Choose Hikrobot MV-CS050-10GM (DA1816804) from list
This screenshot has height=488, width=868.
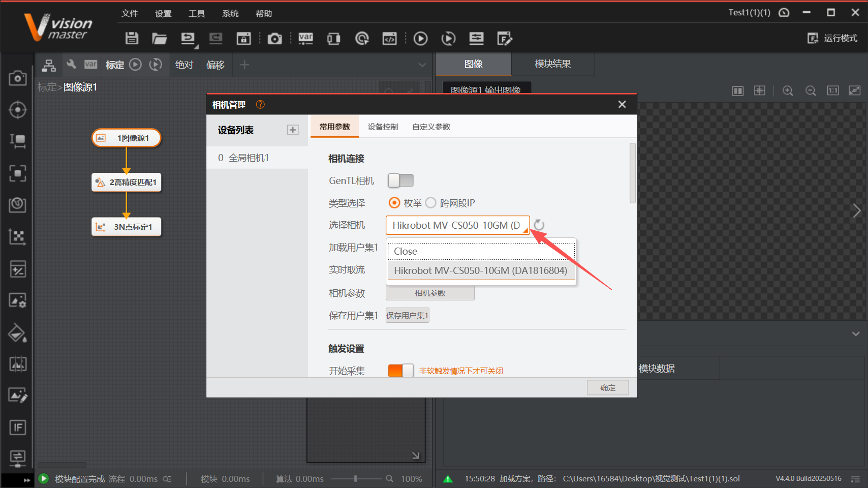click(x=480, y=270)
